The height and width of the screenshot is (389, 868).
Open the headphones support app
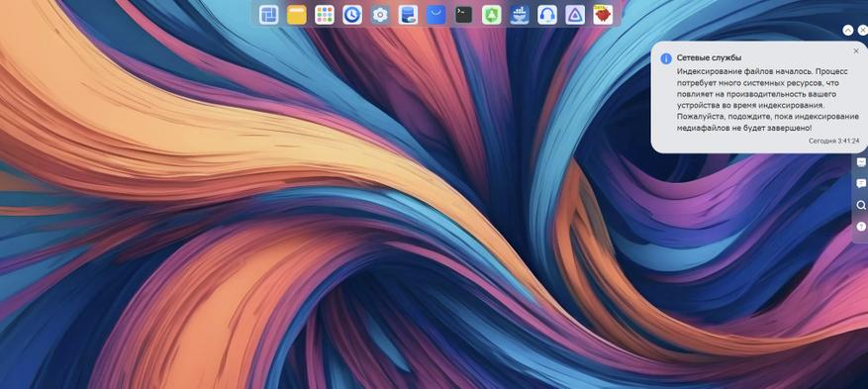click(547, 15)
